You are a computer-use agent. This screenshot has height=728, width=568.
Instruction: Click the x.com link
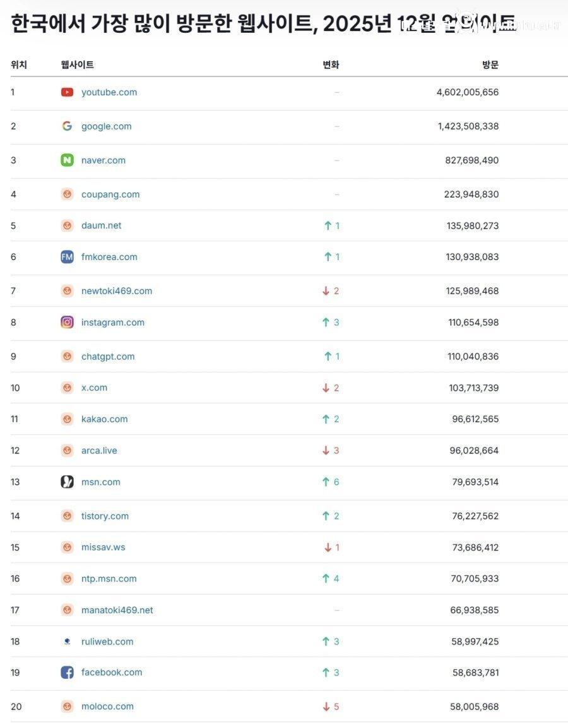pyautogui.click(x=94, y=388)
